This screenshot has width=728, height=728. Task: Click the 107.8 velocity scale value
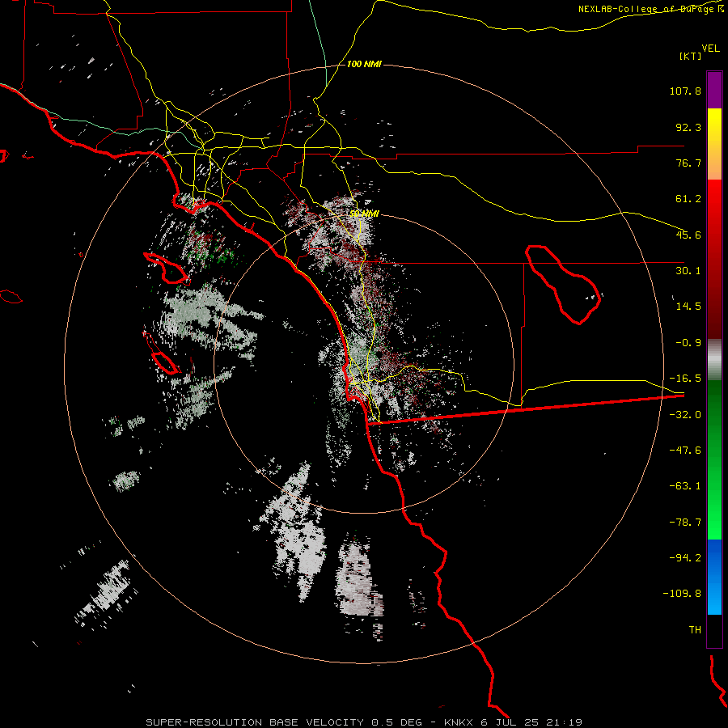tap(685, 91)
